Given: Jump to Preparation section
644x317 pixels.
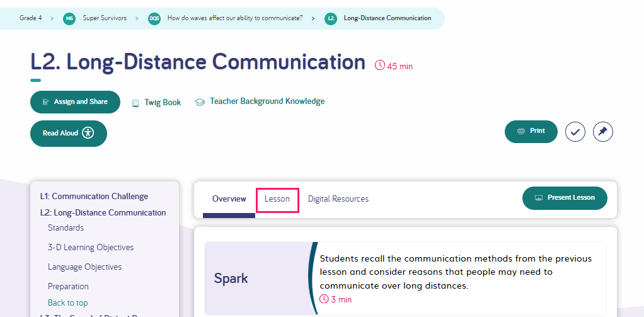Looking at the screenshot, I should (68, 286).
